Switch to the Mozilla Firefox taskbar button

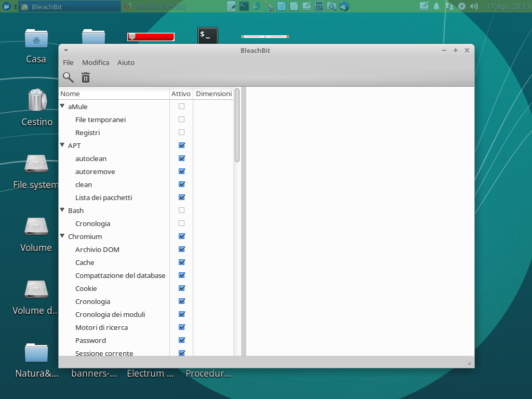(x=154, y=6)
